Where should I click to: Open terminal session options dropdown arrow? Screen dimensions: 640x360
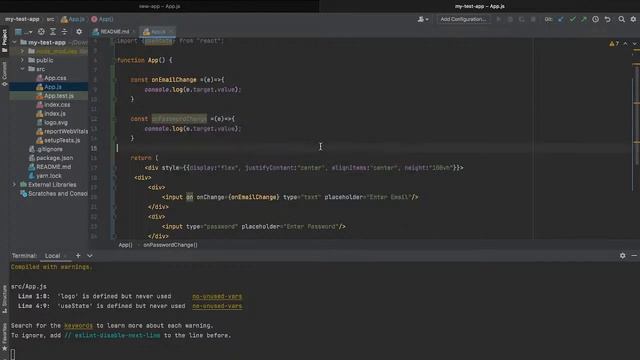pyautogui.click(x=89, y=256)
